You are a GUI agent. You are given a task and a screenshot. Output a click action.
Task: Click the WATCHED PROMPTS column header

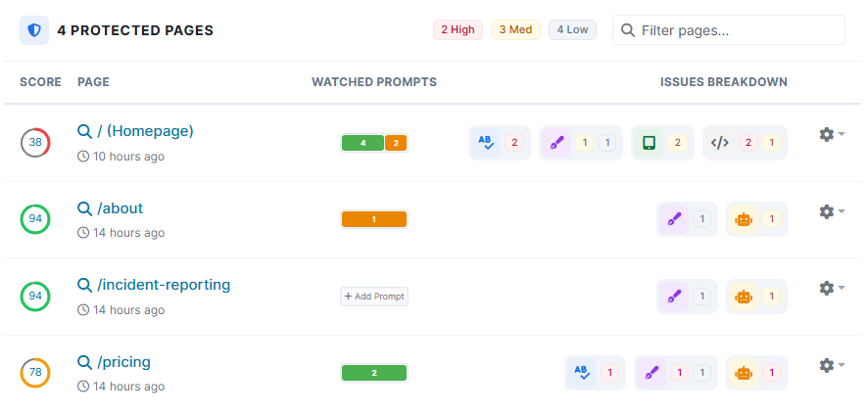(374, 82)
